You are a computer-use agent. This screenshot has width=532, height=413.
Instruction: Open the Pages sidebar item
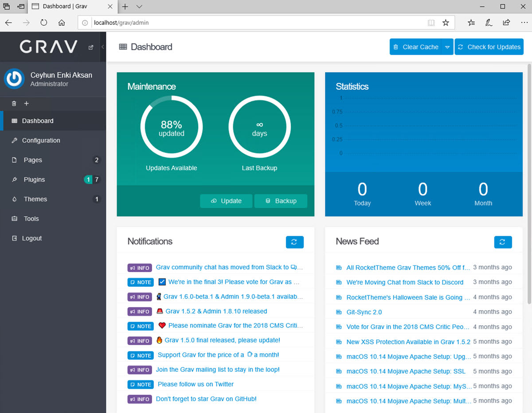(x=53, y=160)
